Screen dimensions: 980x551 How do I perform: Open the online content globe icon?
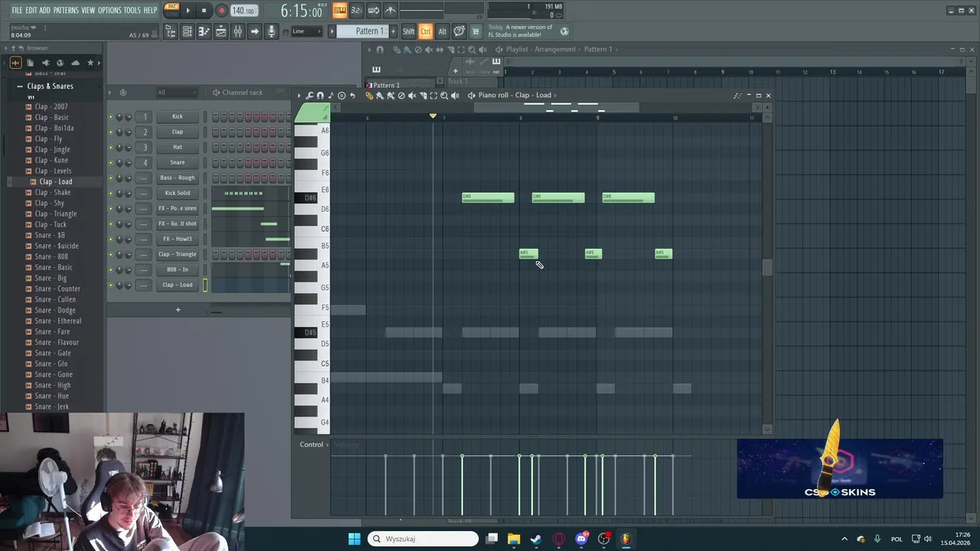click(564, 31)
